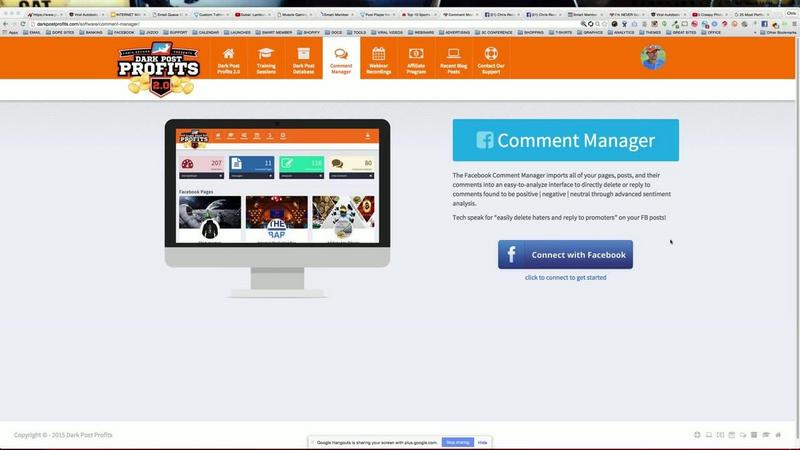The width and height of the screenshot is (800, 450).
Task: Switch to the INTERNET browser tab
Action: pos(129,15)
